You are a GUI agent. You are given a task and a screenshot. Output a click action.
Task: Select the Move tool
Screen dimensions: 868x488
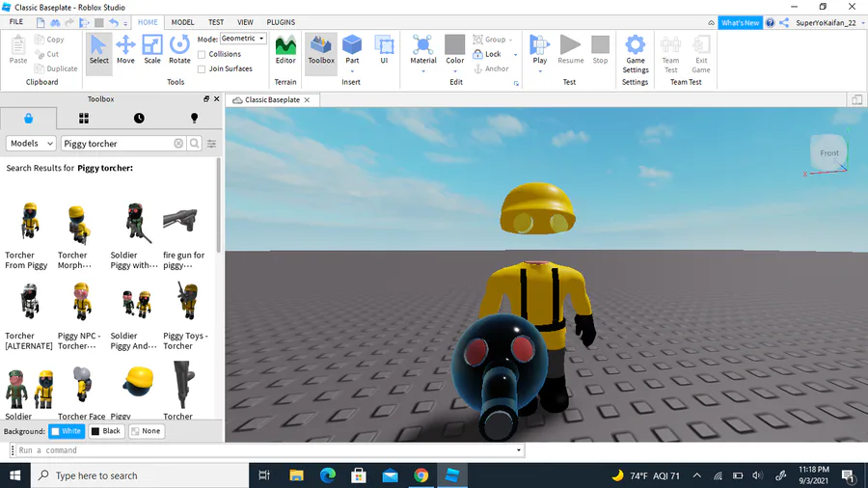(x=125, y=50)
